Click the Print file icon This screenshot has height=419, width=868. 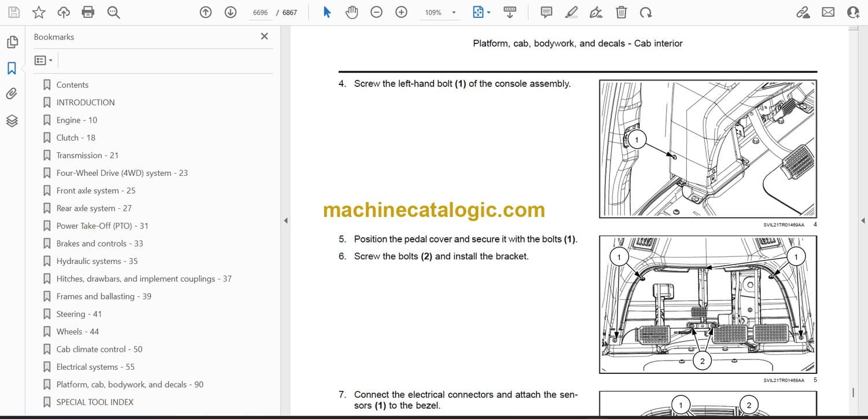pyautogui.click(x=88, y=12)
